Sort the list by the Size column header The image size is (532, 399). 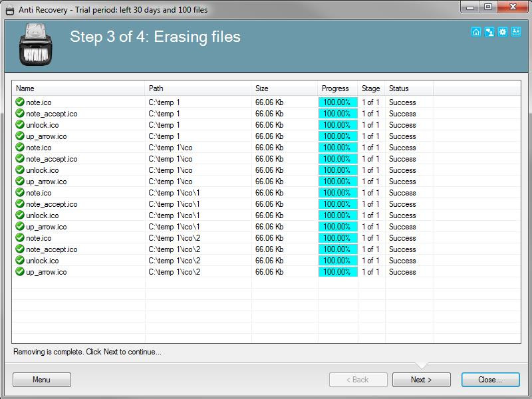(285, 88)
